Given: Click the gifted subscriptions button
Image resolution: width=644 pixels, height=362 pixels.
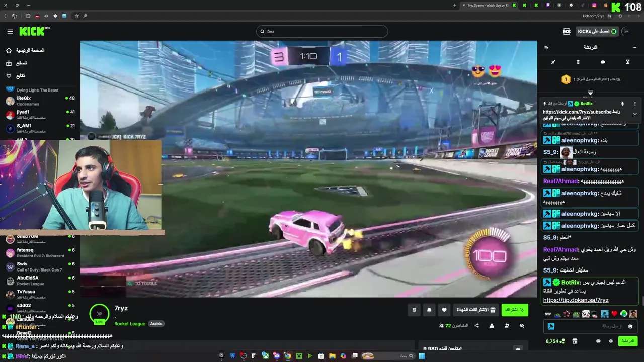Looking at the screenshot, I should tap(476, 310).
